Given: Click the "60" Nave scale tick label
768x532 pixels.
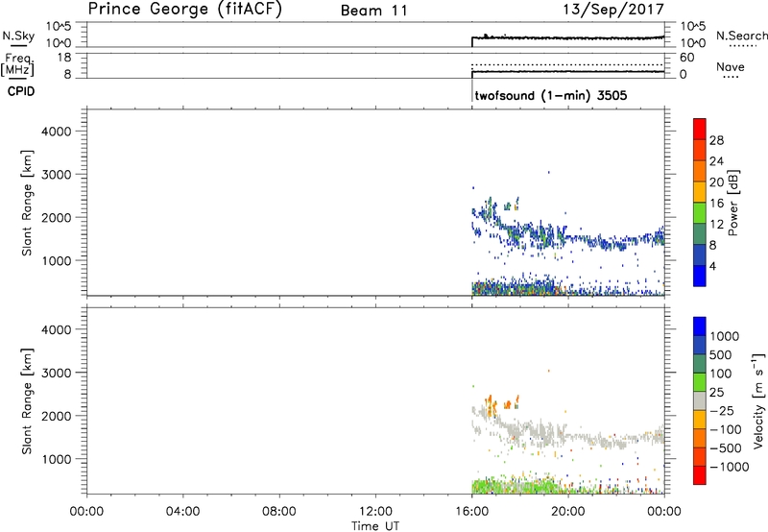Looking at the screenshot, I should pyautogui.click(x=686, y=58).
